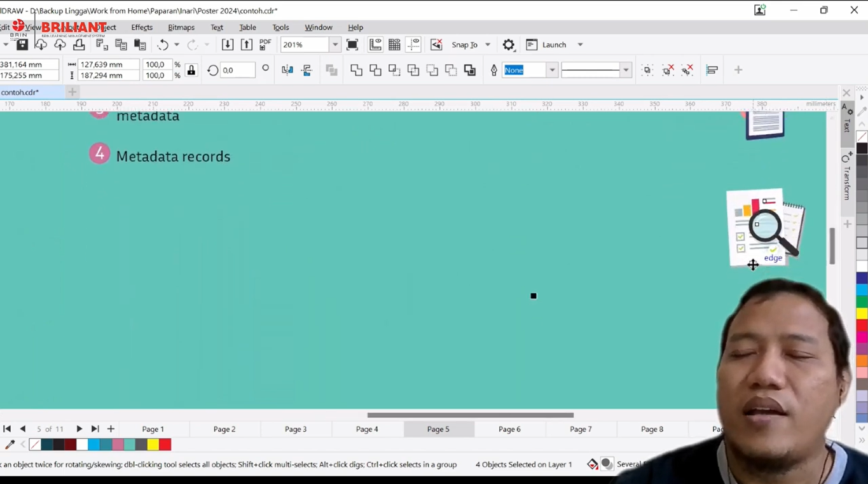Toggle the Show Guidelines icon
This screenshot has height=484, width=868.
pos(413,45)
